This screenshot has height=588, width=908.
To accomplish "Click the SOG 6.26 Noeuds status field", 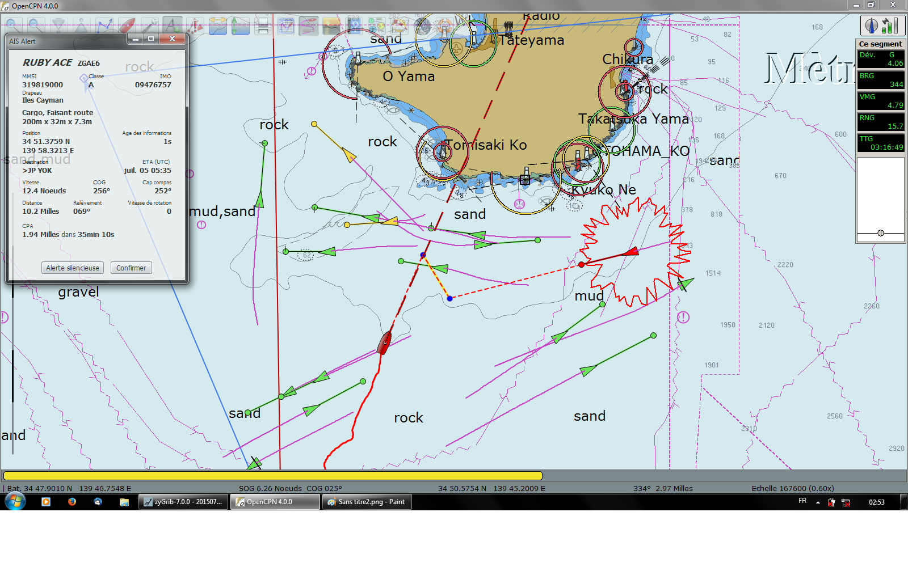I will [x=270, y=488].
